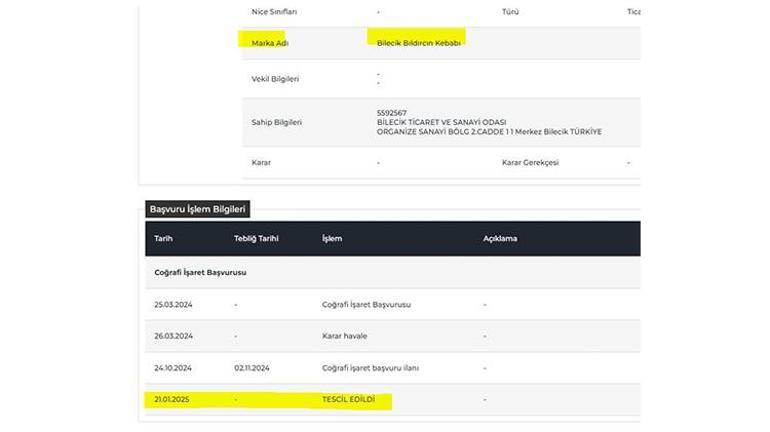This screenshot has height=432, width=770.
Task: Click the Açıklama column header
Action: (500, 239)
